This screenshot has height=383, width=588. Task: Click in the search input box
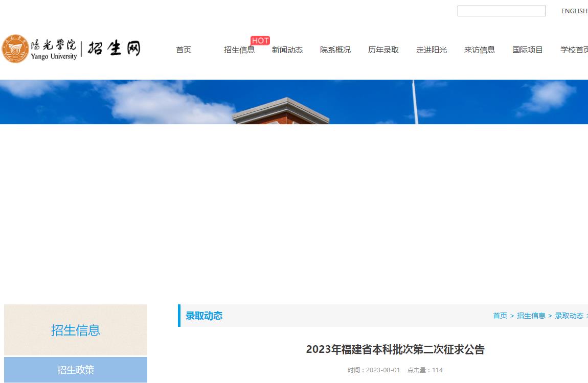coord(501,11)
